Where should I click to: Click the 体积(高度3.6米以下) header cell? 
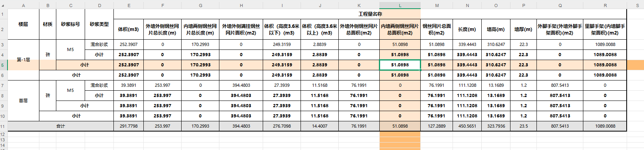point(282,29)
